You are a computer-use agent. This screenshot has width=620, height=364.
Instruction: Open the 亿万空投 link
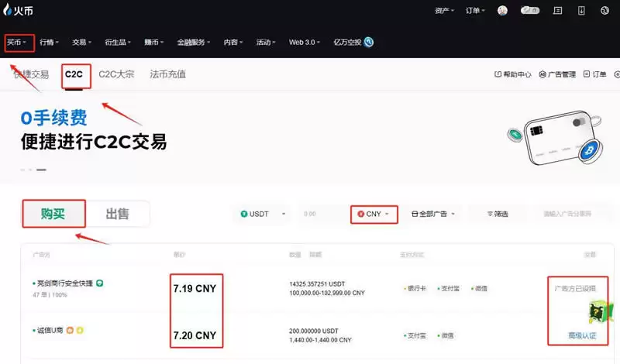pyautogui.click(x=347, y=42)
